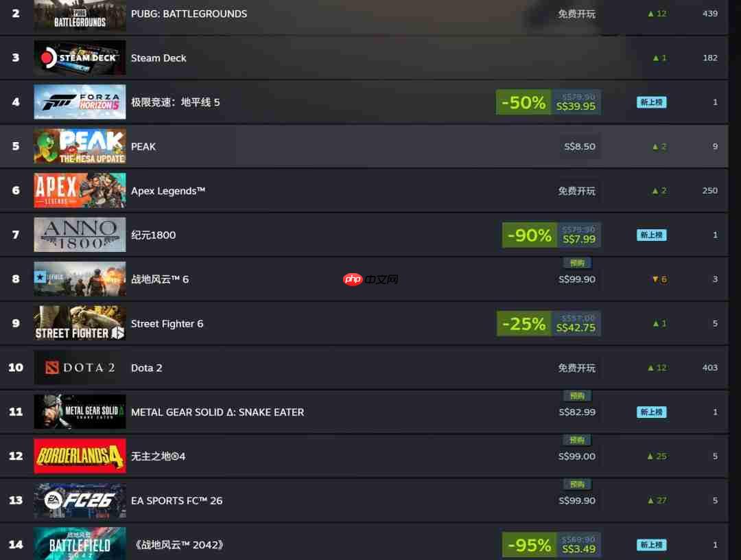Click the -90% Anno 1800 discount price
741x560 pixels.
tap(552, 235)
